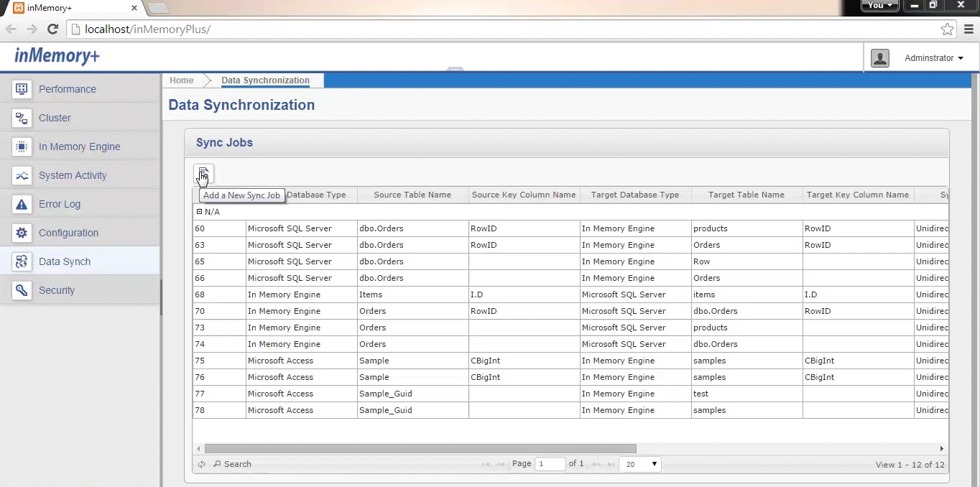
Task: Select row with ID 74
Action: [570, 344]
